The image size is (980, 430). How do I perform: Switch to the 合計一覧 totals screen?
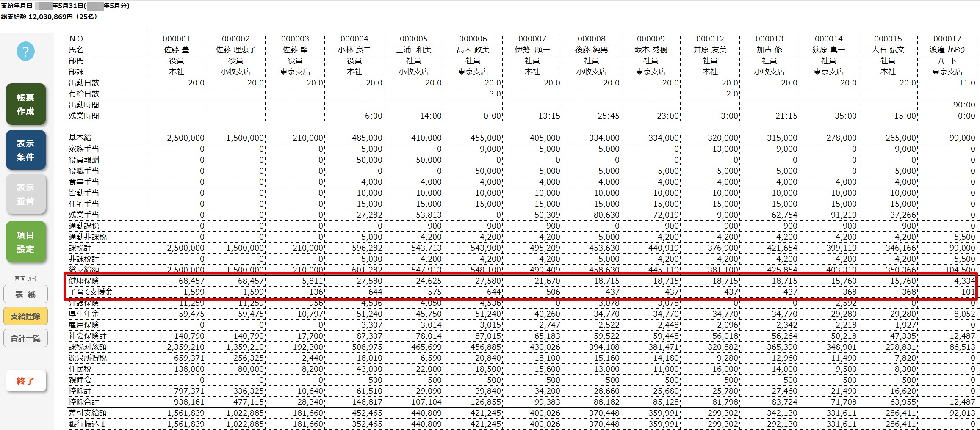pyautogui.click(x=25, y=338)
